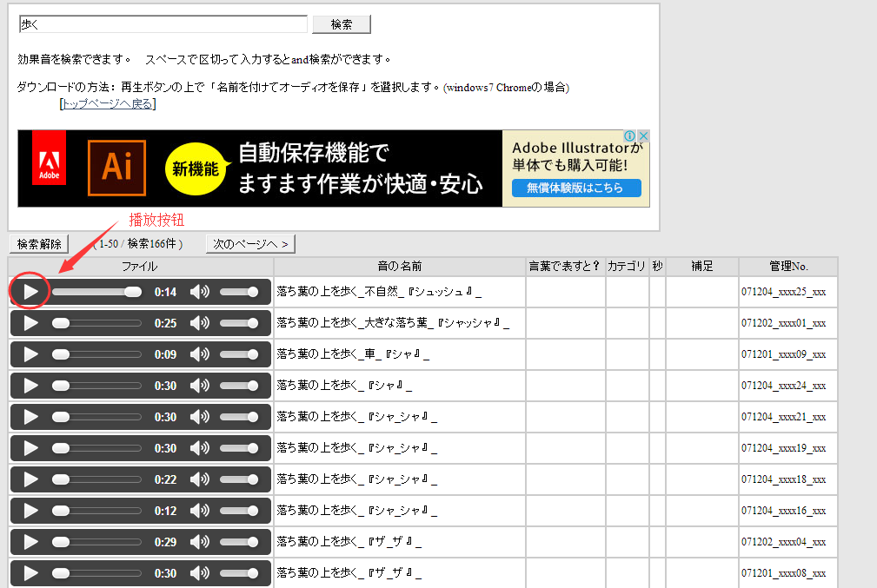Go to next page with 次のページへ
877x588 pixels.
[x=250, y=244]
